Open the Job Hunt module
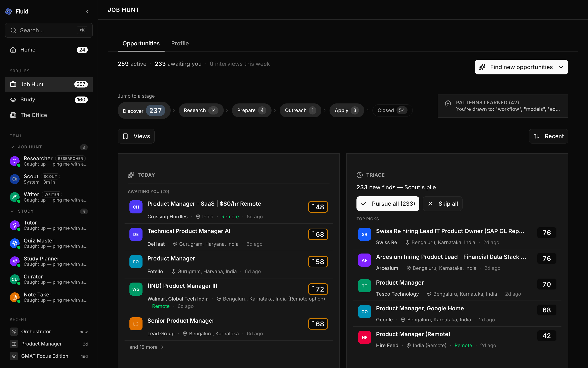588x368 pixels. point(49,84)
